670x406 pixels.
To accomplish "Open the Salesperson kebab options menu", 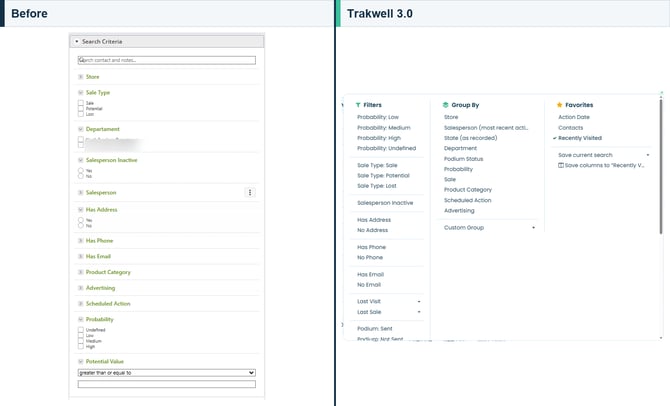I will pyautogui.click(x=250, y=192).
